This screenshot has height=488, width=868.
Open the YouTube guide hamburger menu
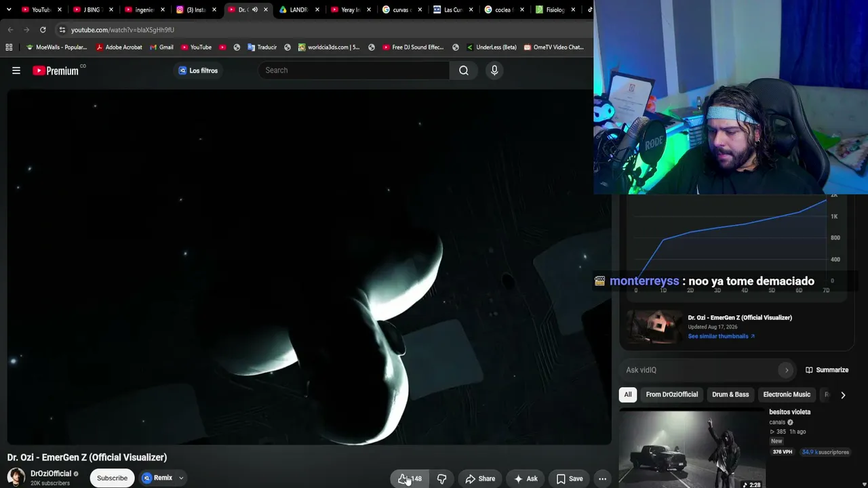point(16,70)
